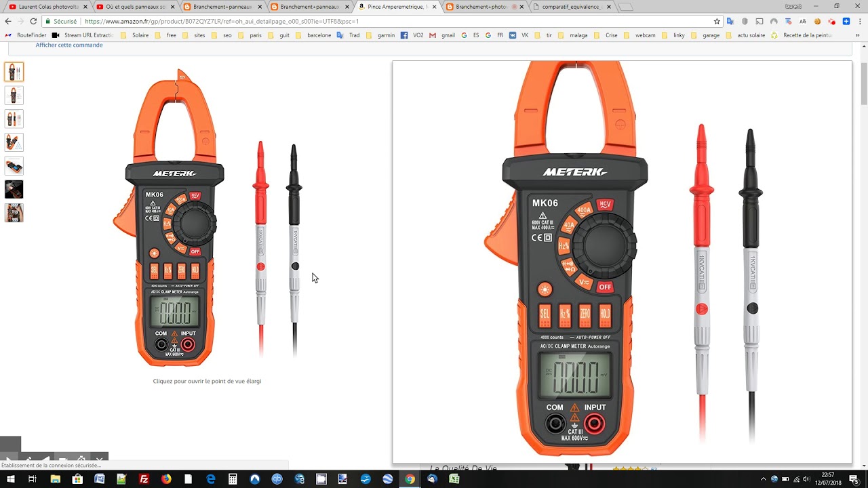Open the Trad translate bookmark

(x=349, y=35)
